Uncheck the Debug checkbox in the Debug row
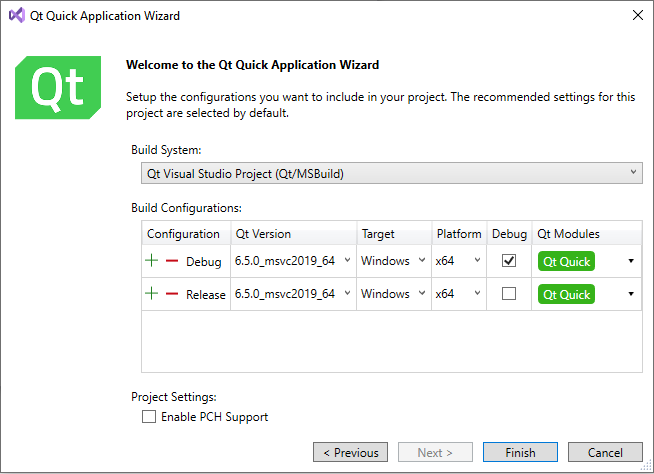The image size is (654, 474). point(509,261)
